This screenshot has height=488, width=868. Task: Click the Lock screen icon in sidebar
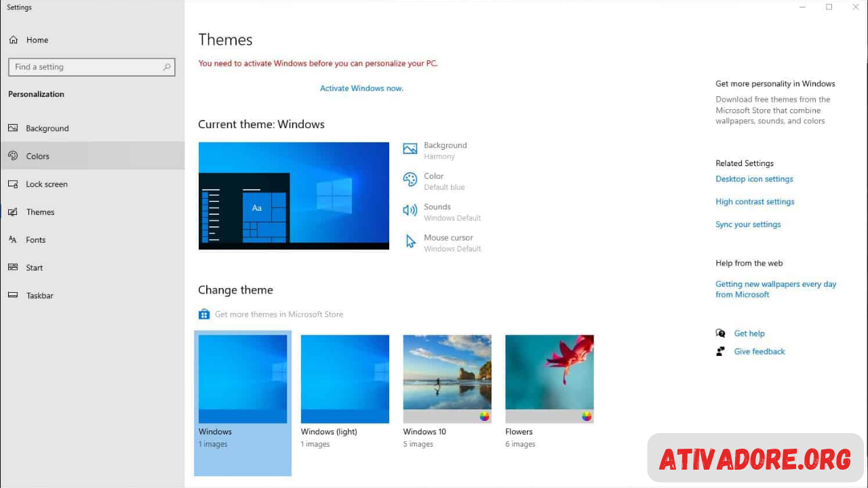13,184
